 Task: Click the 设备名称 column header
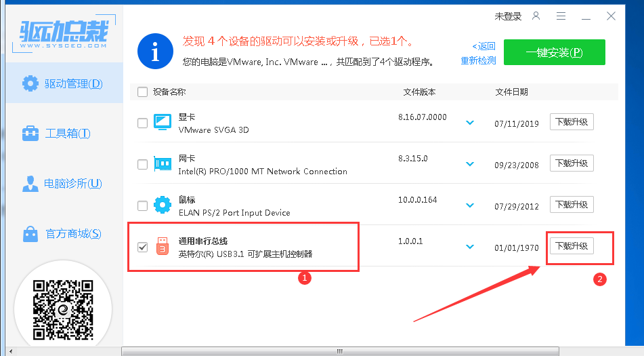pyautogui.click(x=169, y=92)
